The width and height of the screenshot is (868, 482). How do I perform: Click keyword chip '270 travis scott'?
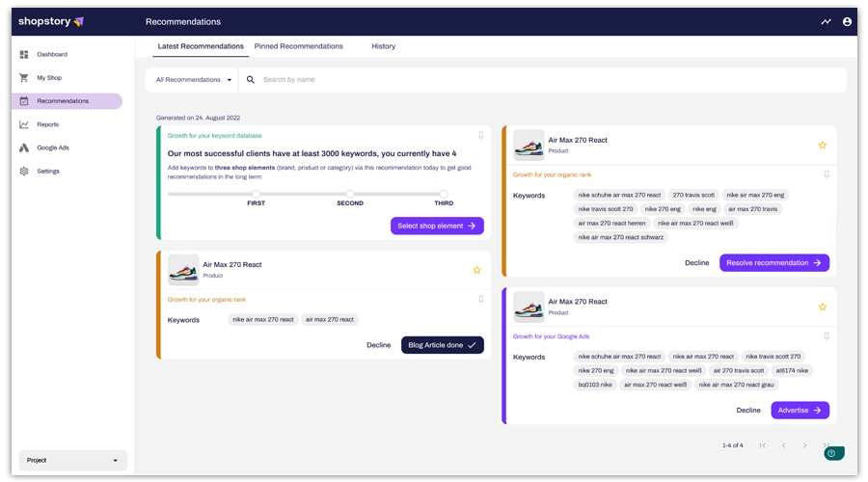[693, 195]
